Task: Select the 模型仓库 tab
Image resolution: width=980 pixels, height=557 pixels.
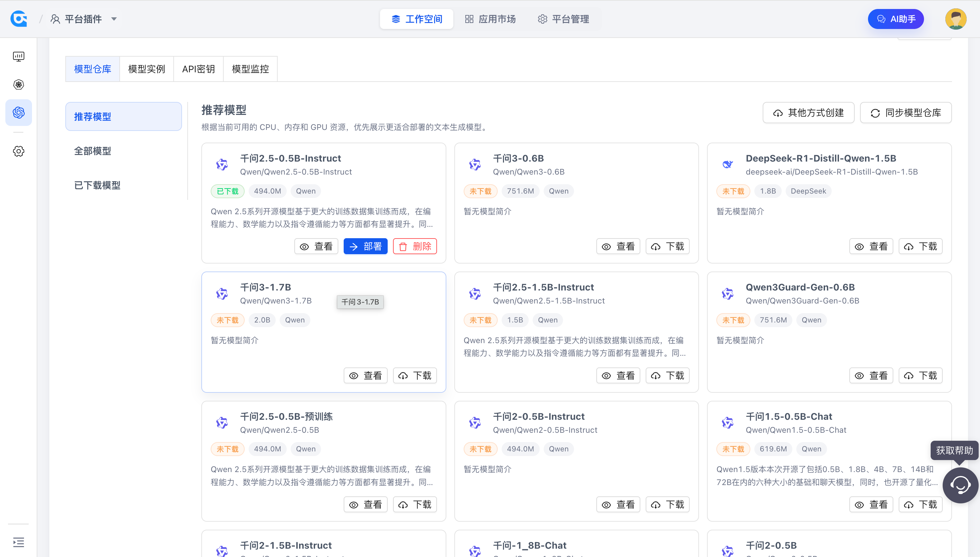Action: (x=93, y=69)
